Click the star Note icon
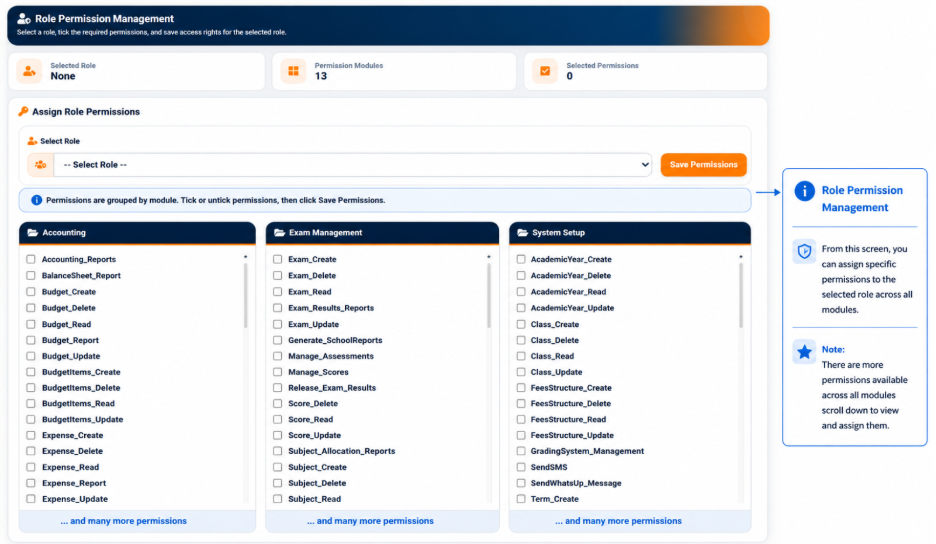The width and height of the screenshot is (936, 544). (x=804, y=352)
